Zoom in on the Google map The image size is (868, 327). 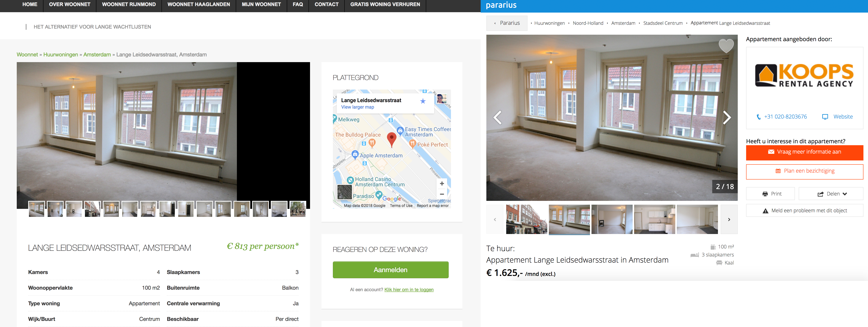(441, 184)
